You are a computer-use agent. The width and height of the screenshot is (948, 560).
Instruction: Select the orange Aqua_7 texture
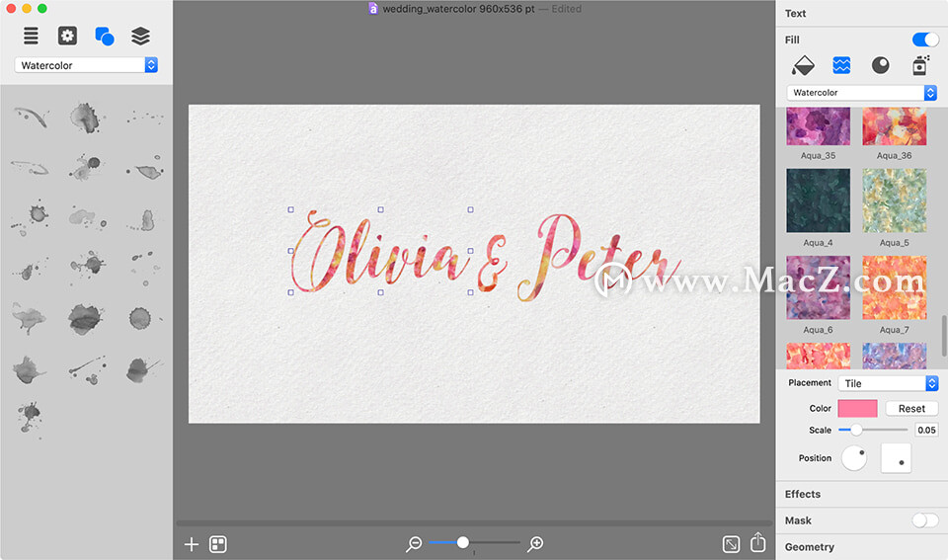tap(895, 287)
